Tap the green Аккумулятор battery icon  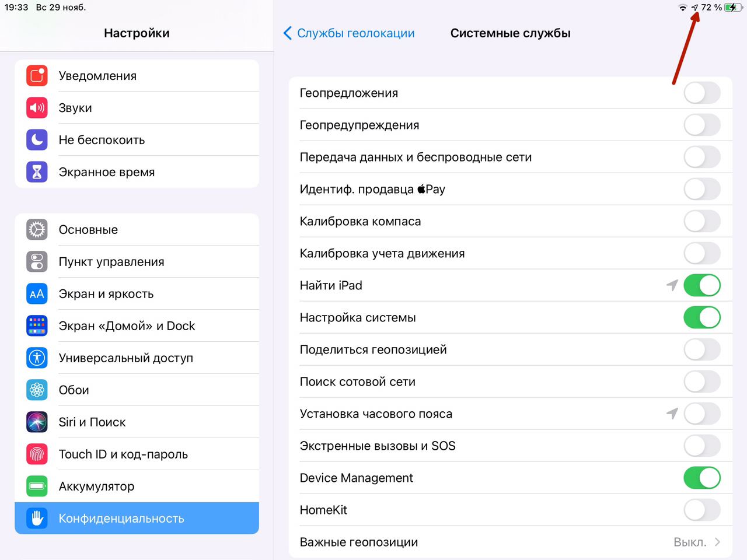37,487
